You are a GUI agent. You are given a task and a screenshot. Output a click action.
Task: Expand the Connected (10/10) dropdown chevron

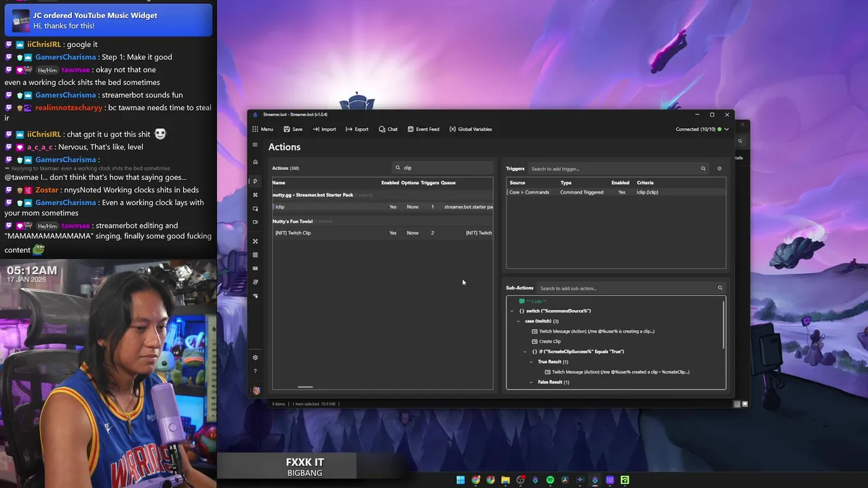727,129
